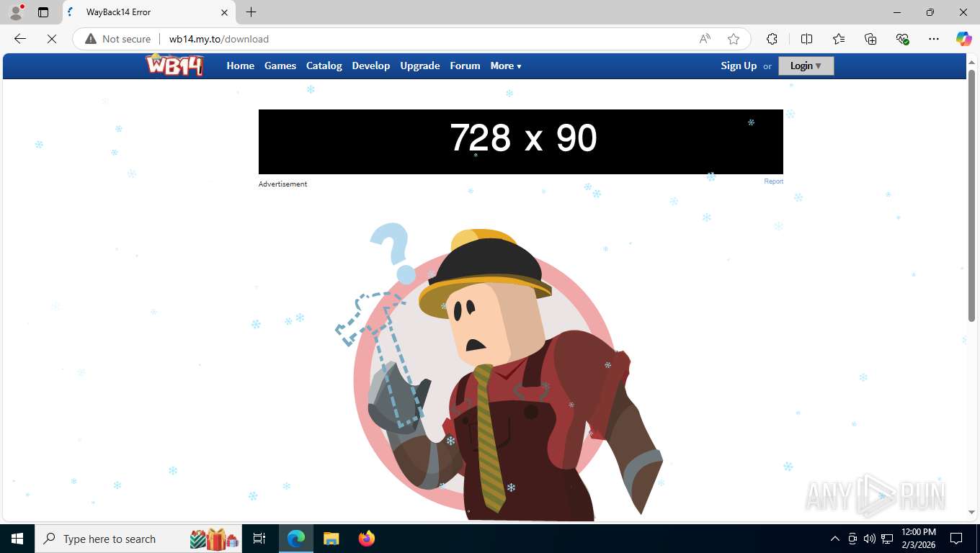Show hidden system tray icons
The height and width of the screenshot is (553, 980).
pos(835,539)
